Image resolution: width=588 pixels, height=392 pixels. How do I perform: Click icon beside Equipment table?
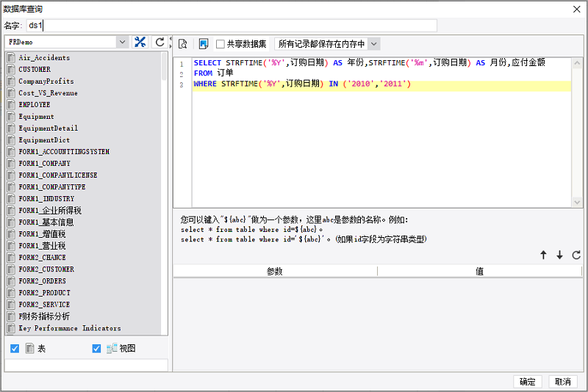(12, 117)
